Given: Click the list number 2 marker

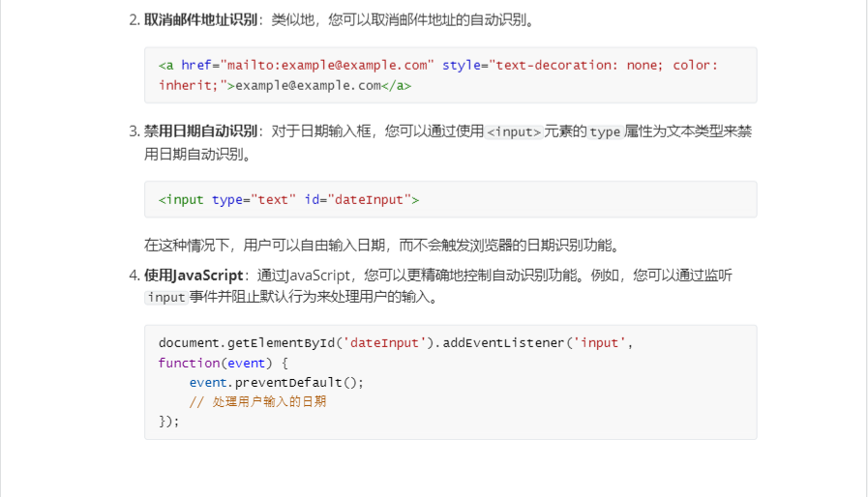Looking at the screenshot, I should (134, 19).
